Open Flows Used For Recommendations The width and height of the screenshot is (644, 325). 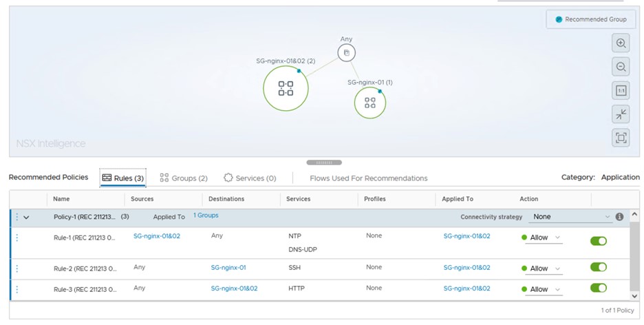[x=368, y=178]
